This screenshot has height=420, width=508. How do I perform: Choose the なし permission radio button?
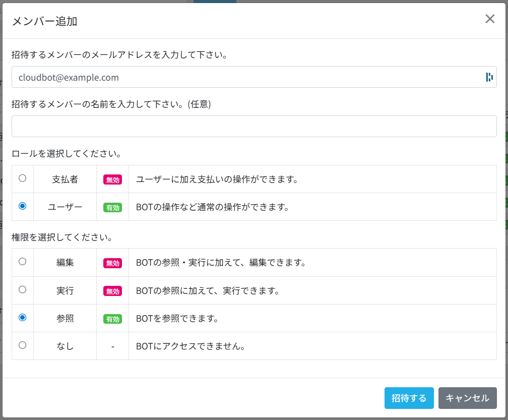pyautogui.click(x=22, y=345)
